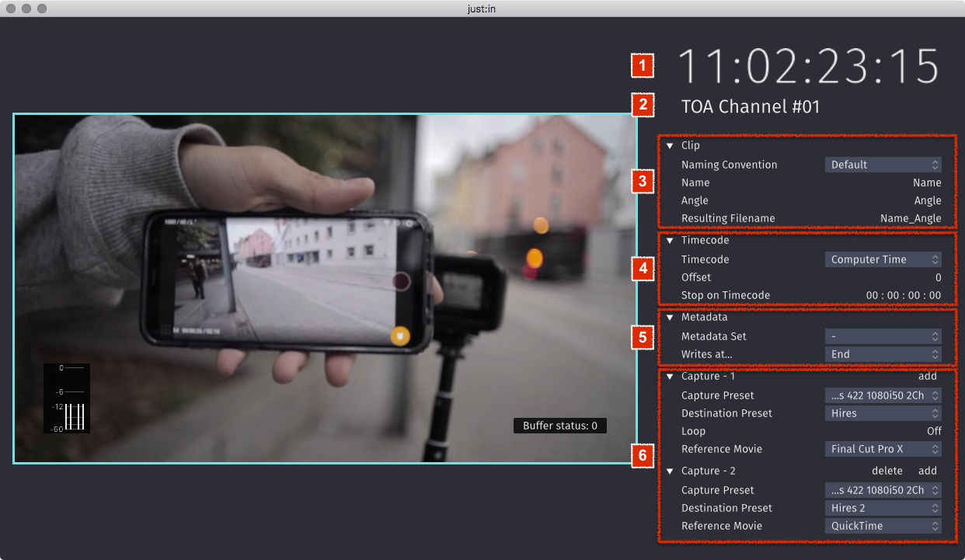Click delete in the Capture - 2 header

[x=887, y=471]
